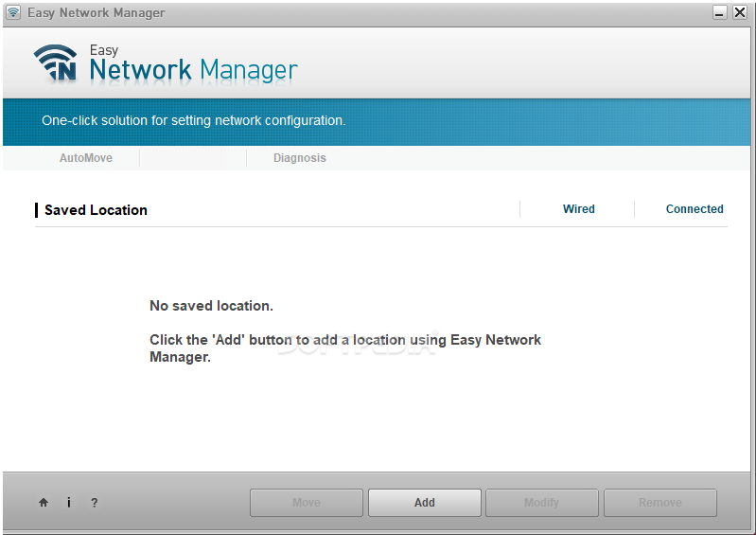Close the Easy Network Manager window

[x=740, y=12]
